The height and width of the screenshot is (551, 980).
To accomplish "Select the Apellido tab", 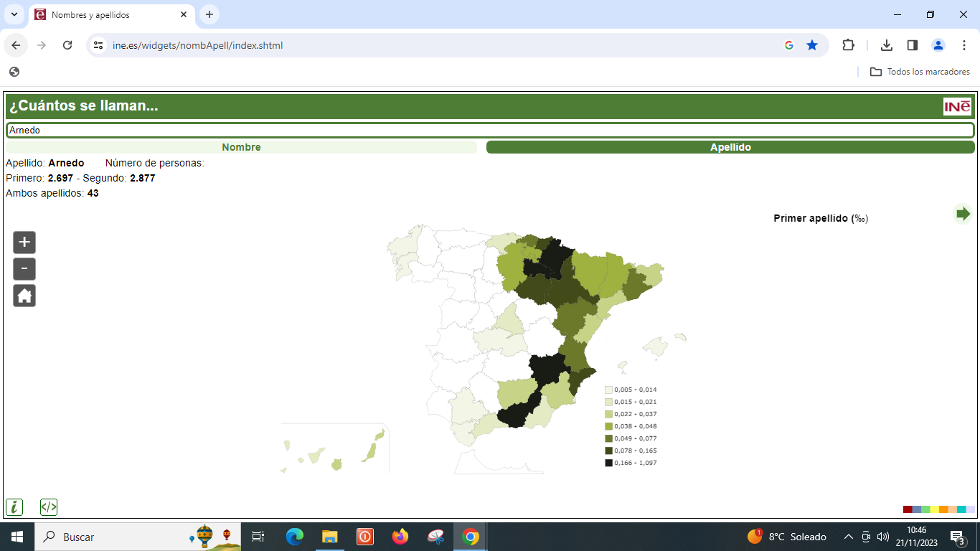I will (730, 147).
